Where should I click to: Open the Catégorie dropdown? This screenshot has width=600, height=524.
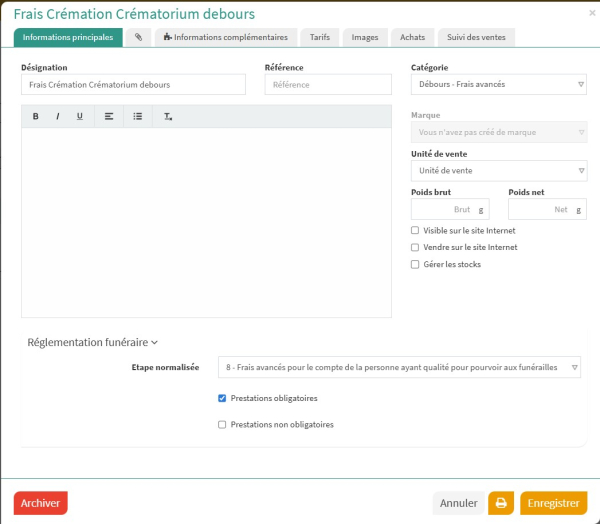[499, 84]
